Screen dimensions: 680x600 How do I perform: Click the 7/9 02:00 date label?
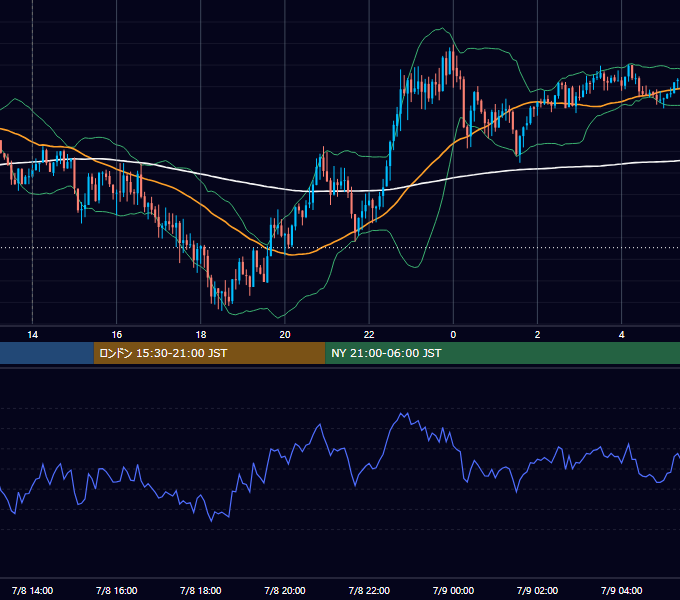537,590
